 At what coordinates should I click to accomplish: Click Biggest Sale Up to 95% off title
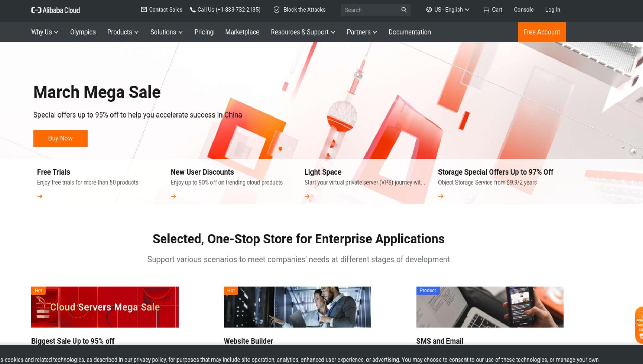pos(73,341)
